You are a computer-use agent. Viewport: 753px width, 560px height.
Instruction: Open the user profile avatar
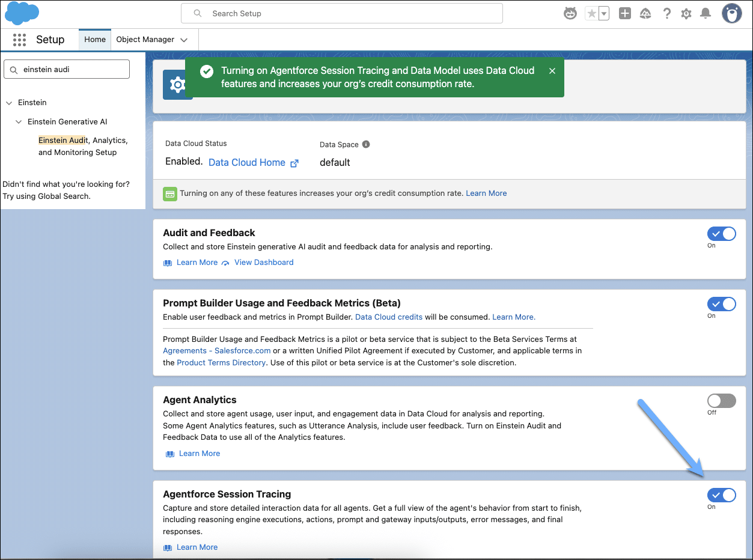(732, 13)
